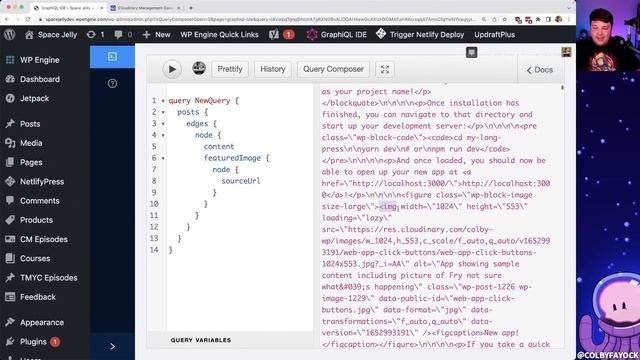Open GraphiQL IDE from the admin bar
The height and width of the screenshot is (360, 640).
(337, 35)
